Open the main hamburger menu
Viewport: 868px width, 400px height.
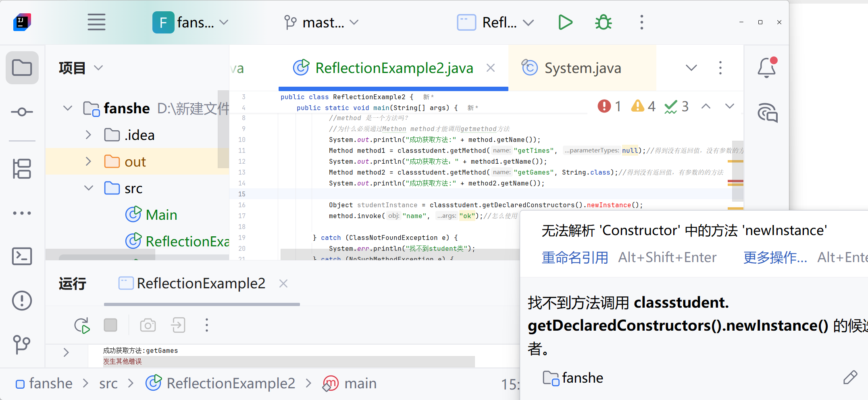click(x=96, y=22)
